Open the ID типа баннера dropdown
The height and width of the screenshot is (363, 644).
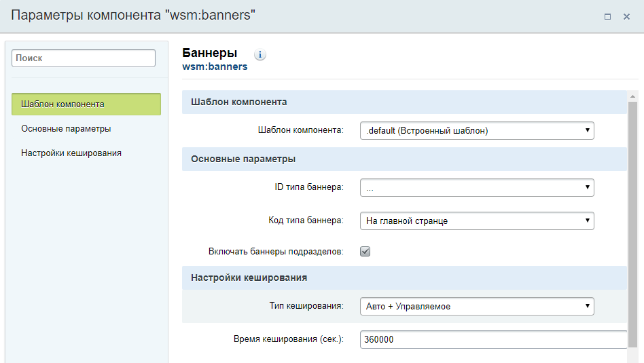click(x=476, y=188)
